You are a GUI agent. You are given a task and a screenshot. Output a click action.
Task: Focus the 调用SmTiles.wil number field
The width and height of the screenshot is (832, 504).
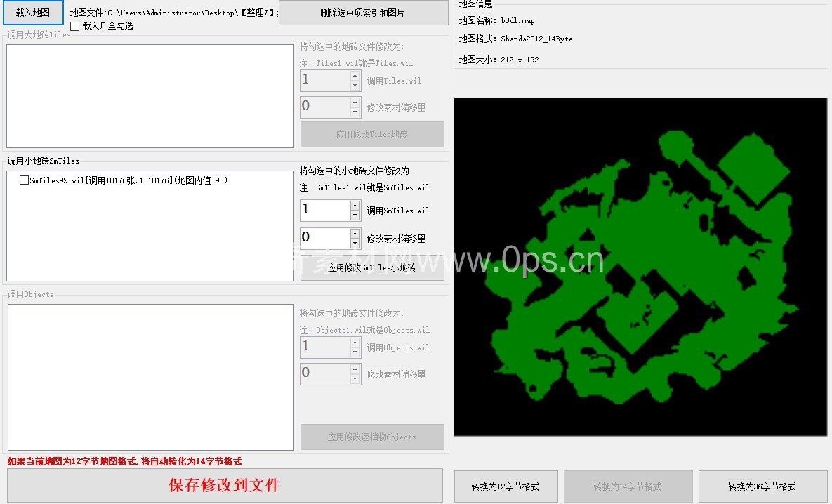click(324, 210)
